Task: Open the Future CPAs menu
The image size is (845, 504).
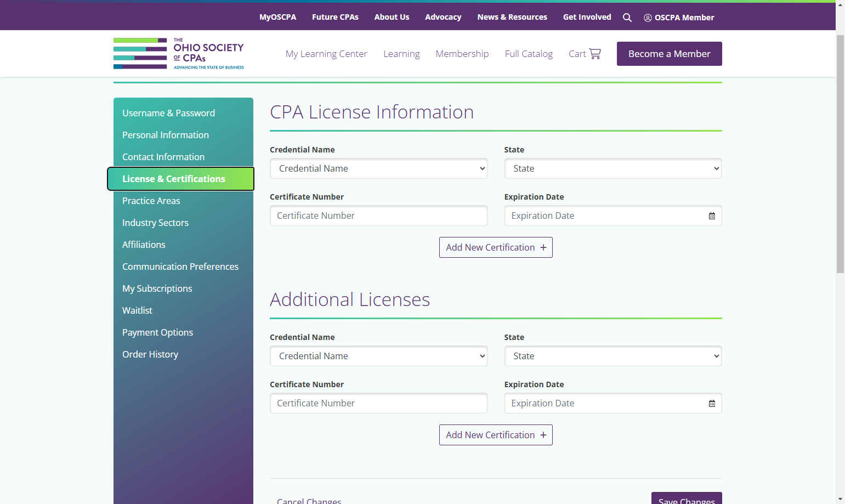Action: 335,17
